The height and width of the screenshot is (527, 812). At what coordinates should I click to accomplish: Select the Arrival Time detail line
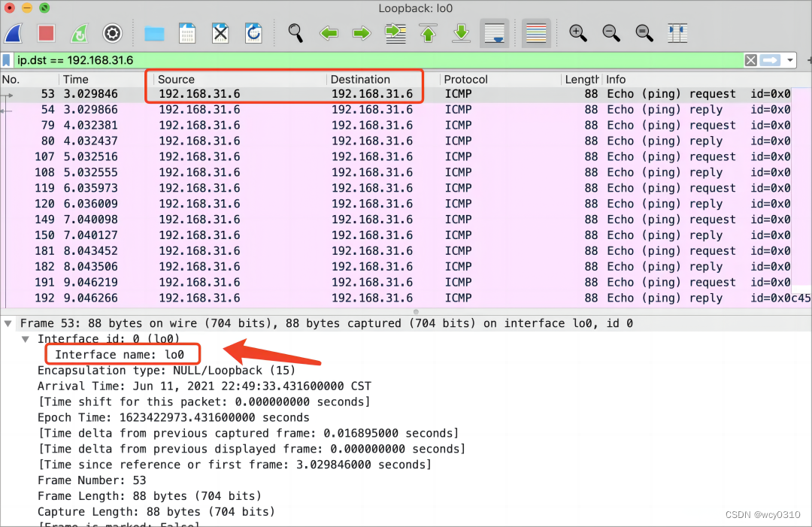point(204,386)
